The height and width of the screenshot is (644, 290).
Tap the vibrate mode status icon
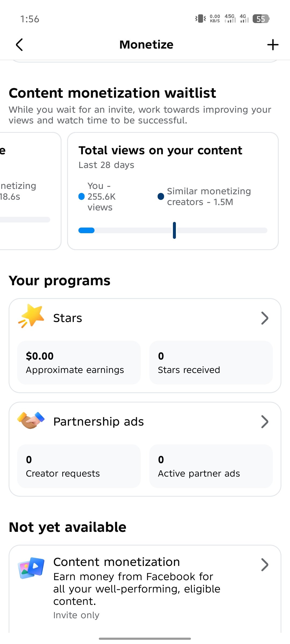point(200,19)
